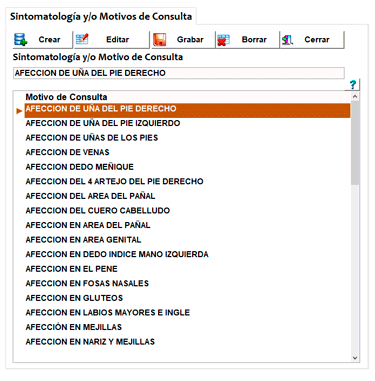Click the Cerrar exit door icon
This screenshot has width=375, height=381.
[287, 40]
